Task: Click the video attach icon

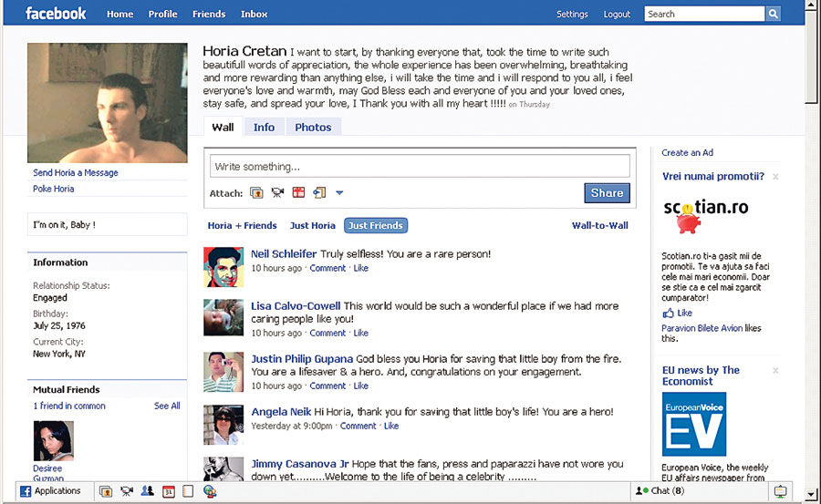Action: click(277, 192)
